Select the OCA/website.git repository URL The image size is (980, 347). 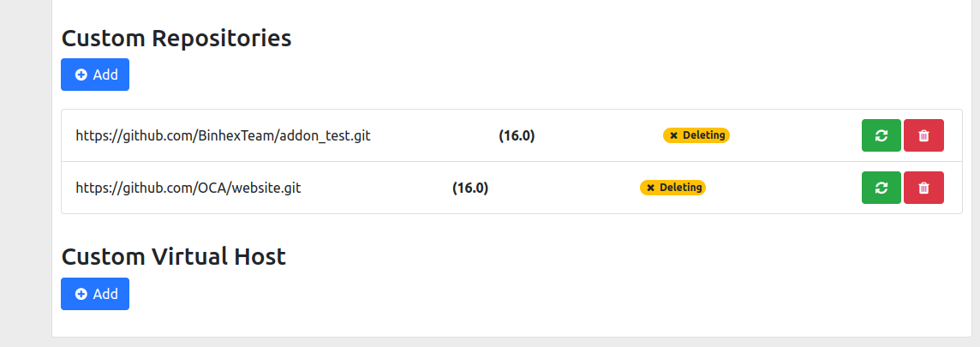click(x=188, y=188)
